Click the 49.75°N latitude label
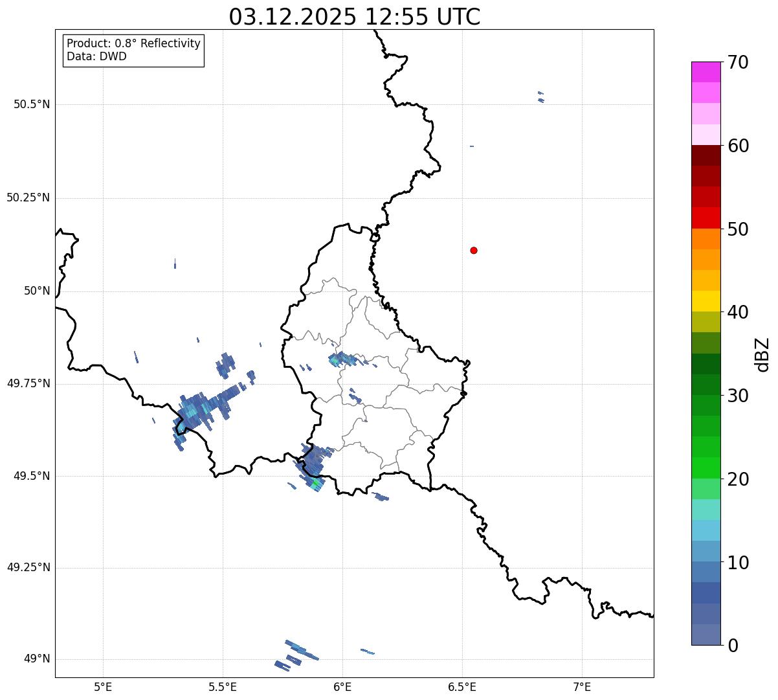Screen dimensions: 778x700 28,383
